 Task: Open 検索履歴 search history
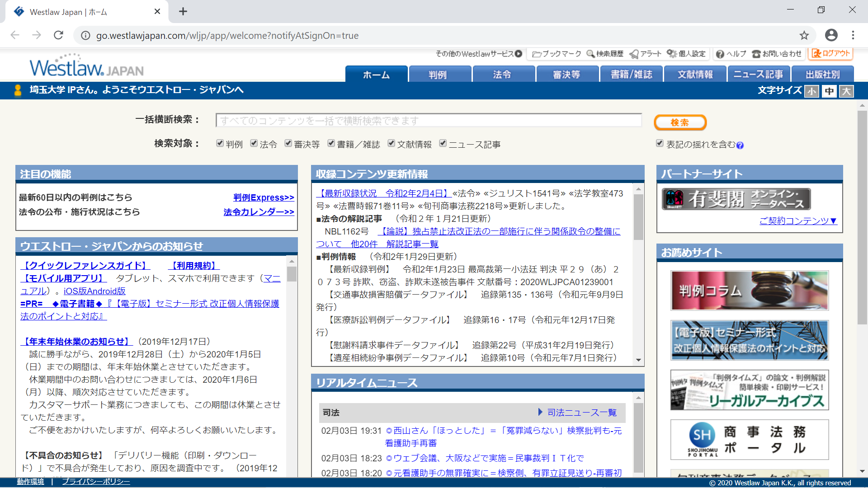(x=605, y=54)
